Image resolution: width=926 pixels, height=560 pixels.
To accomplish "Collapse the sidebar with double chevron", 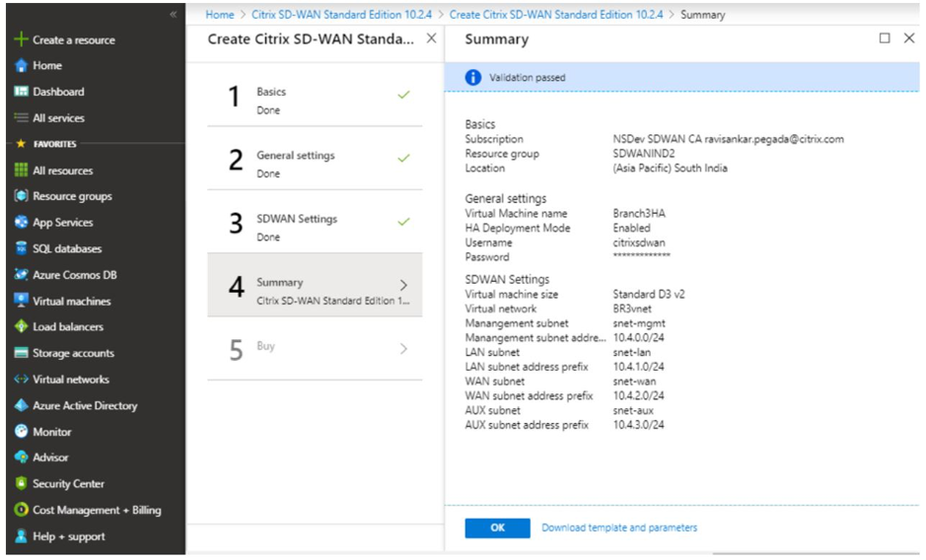I will coord(173,14).
